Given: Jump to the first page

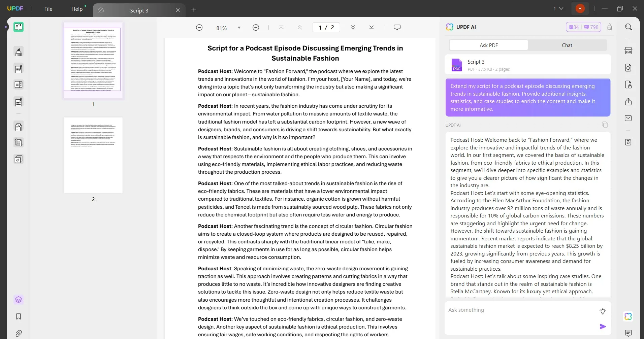Looking at the screenshot, I should (281, 27).
